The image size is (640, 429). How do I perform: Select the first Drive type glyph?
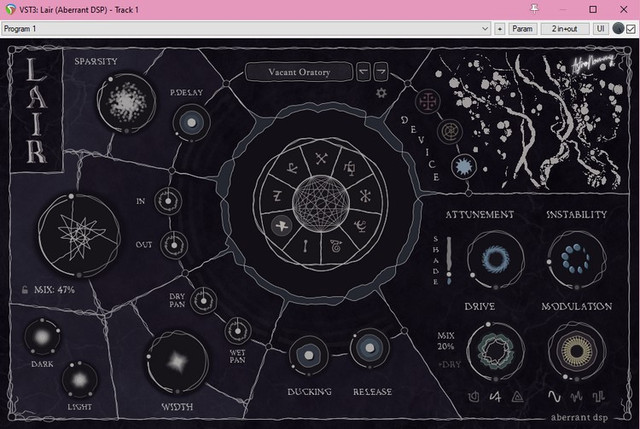click(x=473, y=396)
